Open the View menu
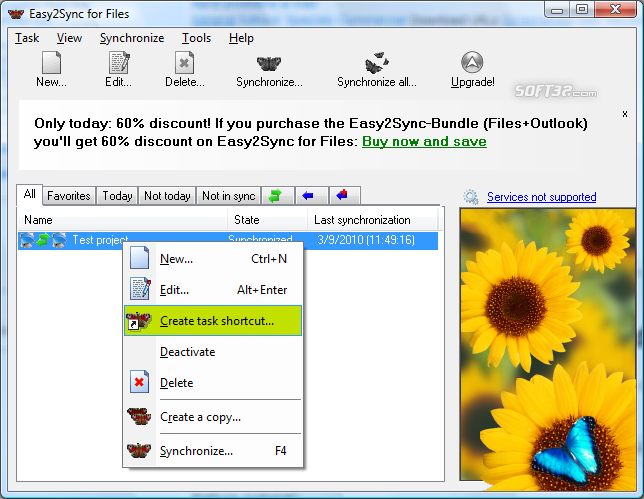This screenshot has width=644, height=499. pyautogui.click(x=69, y=38)
